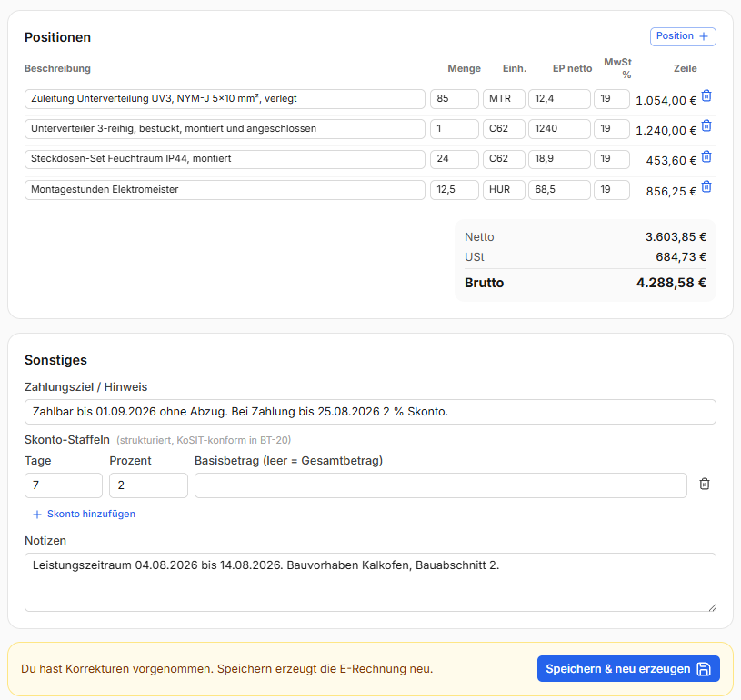Add a new Position

[683, 36]
